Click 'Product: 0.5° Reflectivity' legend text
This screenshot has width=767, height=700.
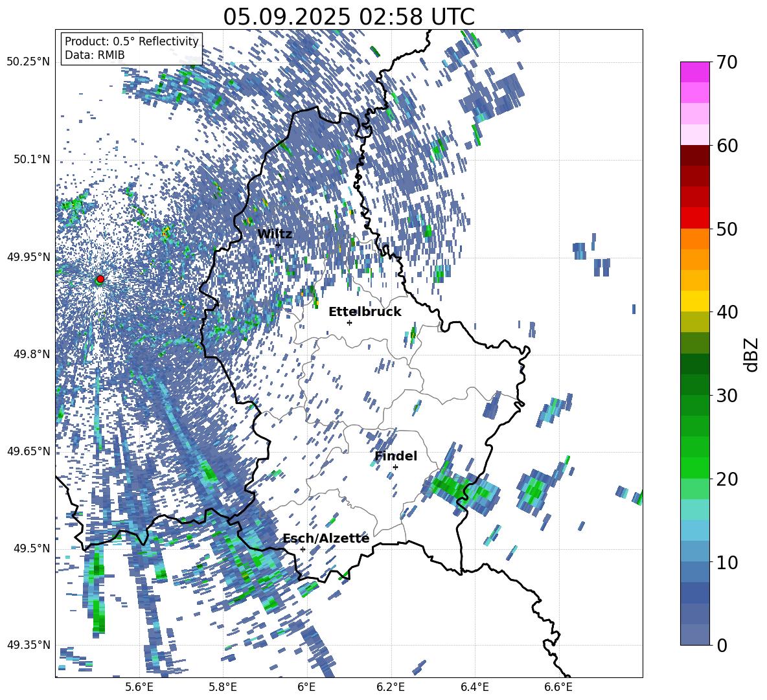click(x=132, y=41)
